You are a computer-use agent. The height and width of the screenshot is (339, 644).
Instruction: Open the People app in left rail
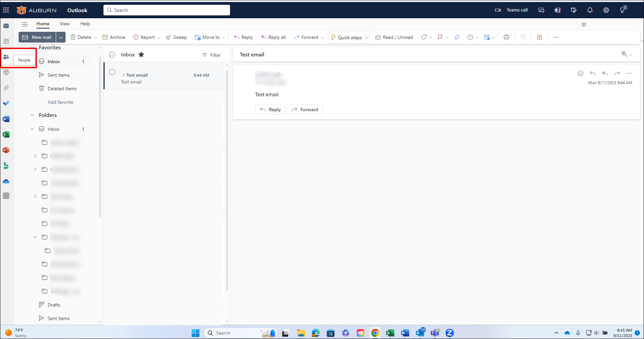coord(6,57)
